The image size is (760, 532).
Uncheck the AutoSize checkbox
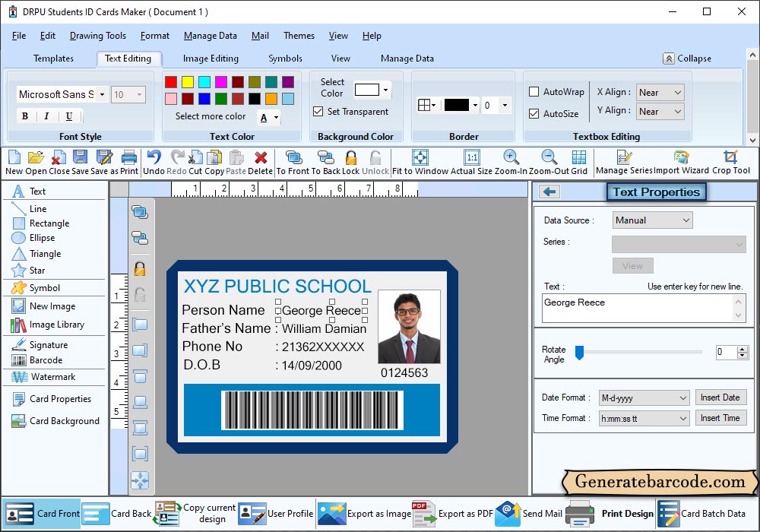pos(534,114)
